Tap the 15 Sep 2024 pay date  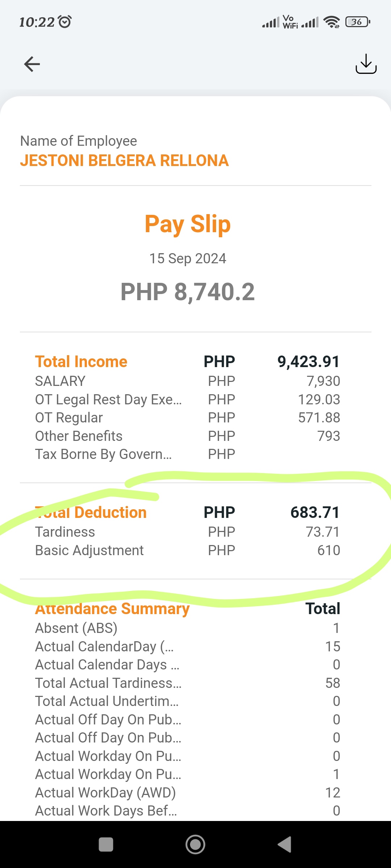point(188,259)
